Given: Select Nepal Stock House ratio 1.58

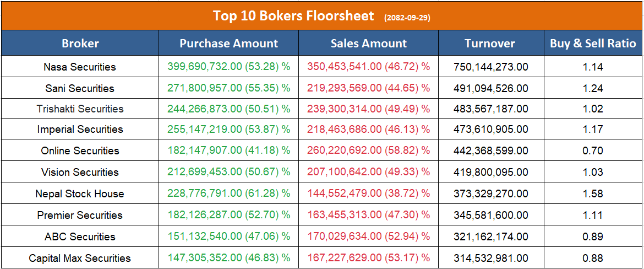Looking at the screenshot, I should pos(593,194).
